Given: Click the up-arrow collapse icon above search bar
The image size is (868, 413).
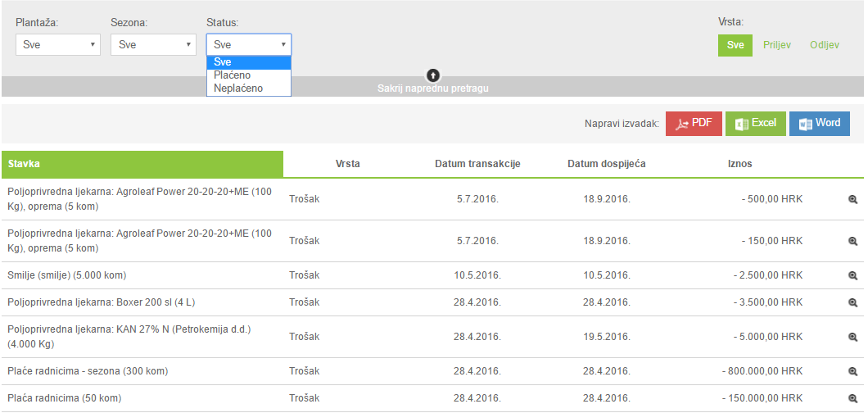Looking at the screenshot, I should [x=433, y=75].
